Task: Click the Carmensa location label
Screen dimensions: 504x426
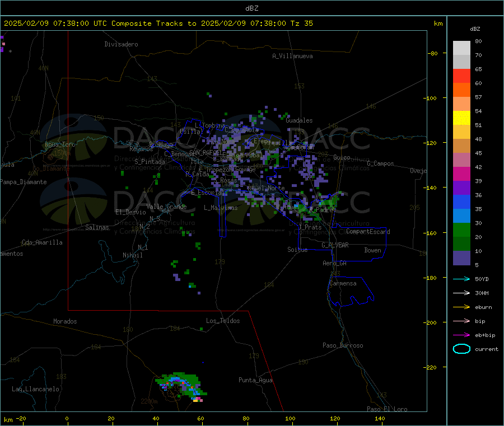Action: tap(343, 284)
